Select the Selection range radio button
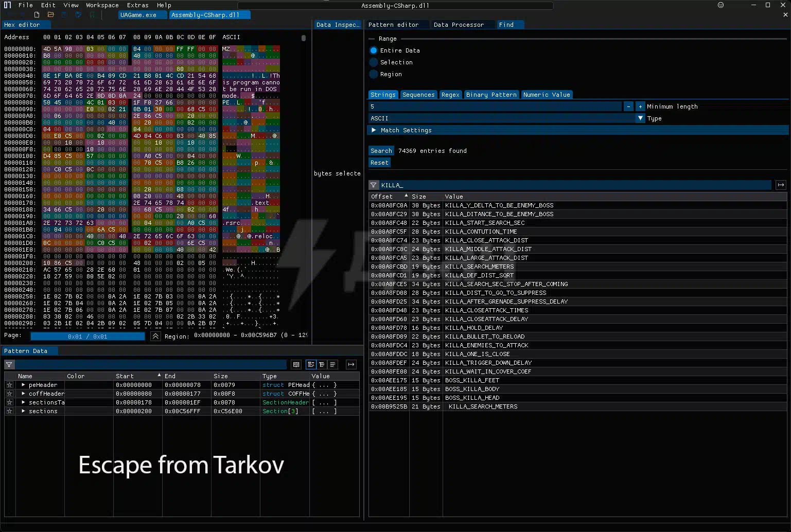This screenshot has width=791, height=532. click(x=374, y=62)
